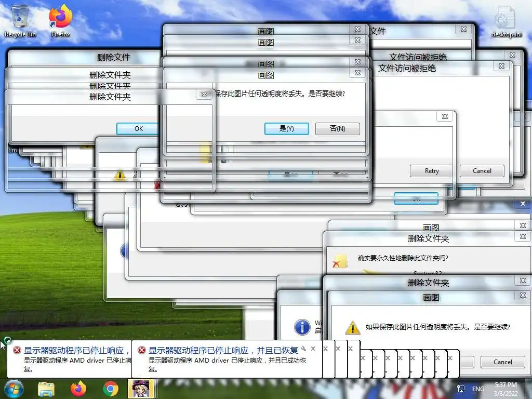Image resolution: width=532 pixels, height=399 pixels.
Task: Click red error icon in 并且已恢复 balloon
Action: (142, 350)
